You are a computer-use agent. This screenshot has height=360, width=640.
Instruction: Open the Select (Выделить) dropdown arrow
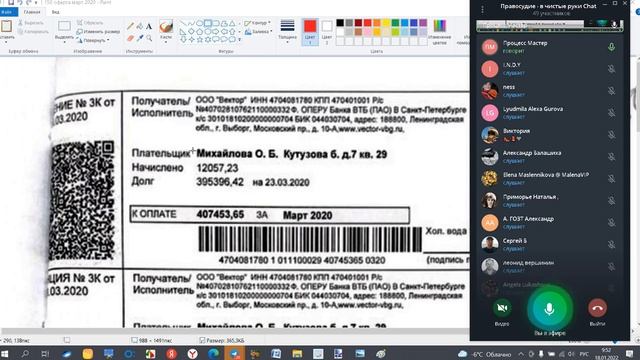pyautogui.click(x=64, y=42)
